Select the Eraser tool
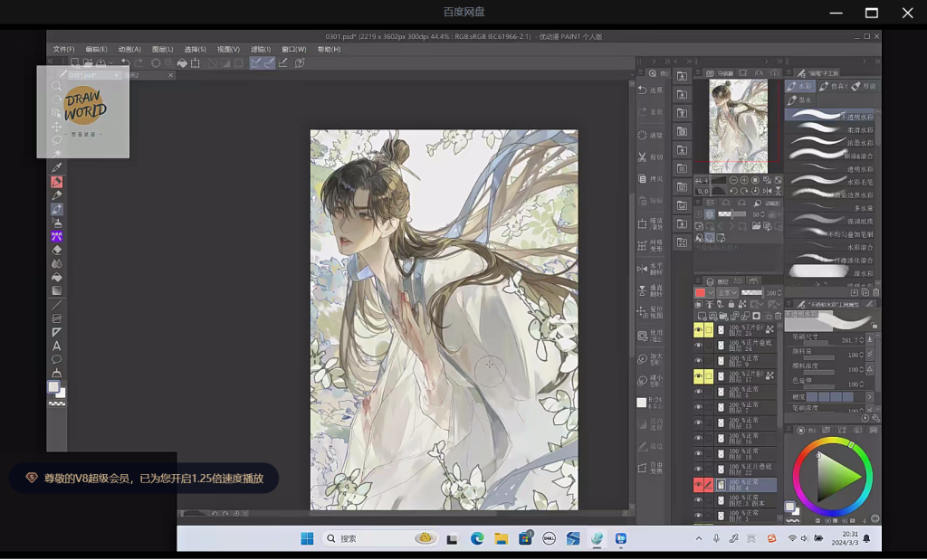The image size is (927, 560). [x=57, y=250]
